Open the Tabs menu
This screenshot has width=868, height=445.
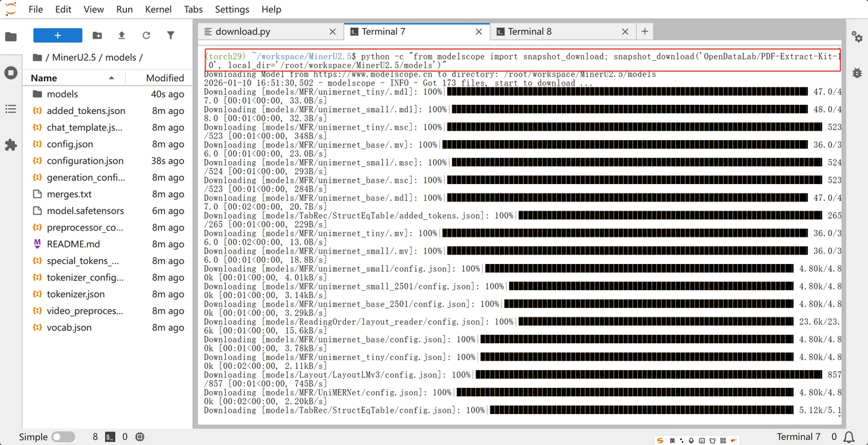pos(193,9)
